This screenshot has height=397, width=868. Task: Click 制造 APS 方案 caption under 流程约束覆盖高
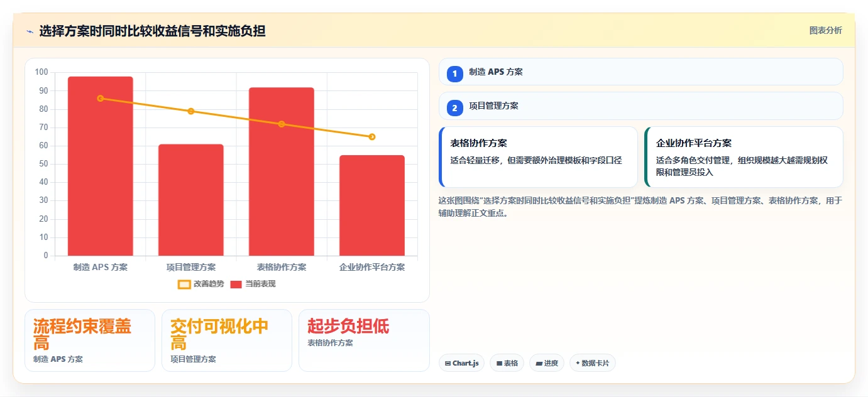58,359
